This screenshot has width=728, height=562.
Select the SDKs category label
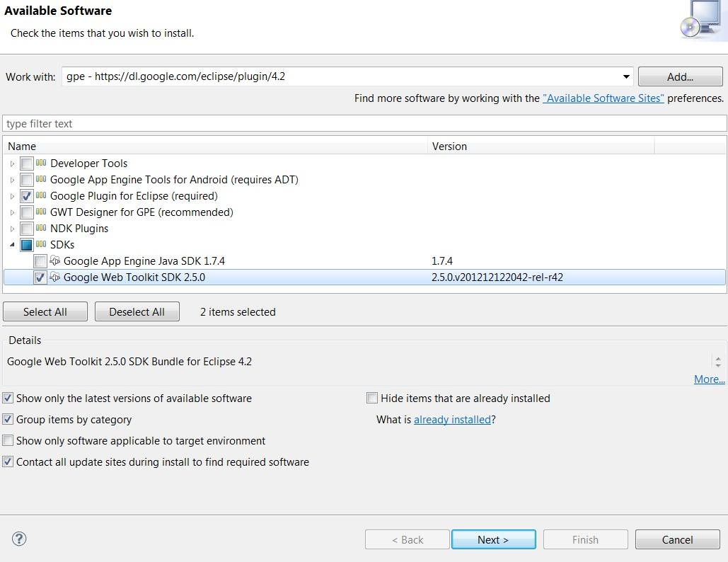coord(62,245)
